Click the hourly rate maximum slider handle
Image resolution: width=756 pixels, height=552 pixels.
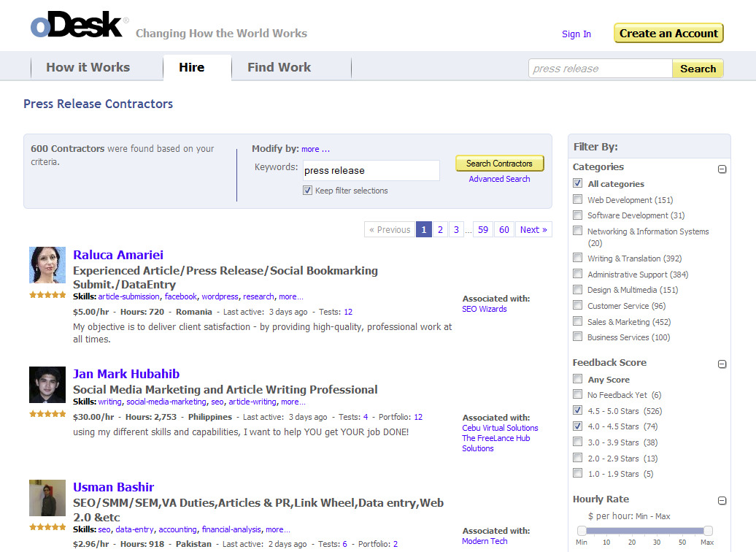[x=707, y=531]
